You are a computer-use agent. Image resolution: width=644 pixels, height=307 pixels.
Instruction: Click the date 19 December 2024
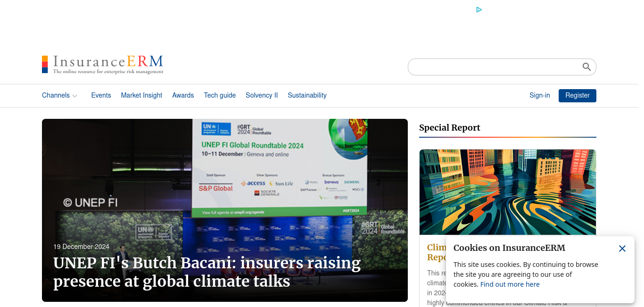[81, 247]
